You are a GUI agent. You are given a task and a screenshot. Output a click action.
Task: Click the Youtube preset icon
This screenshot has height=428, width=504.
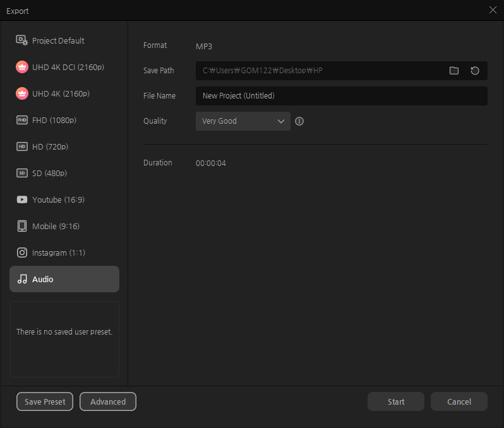pyautogui.click(x=22, y=199)
